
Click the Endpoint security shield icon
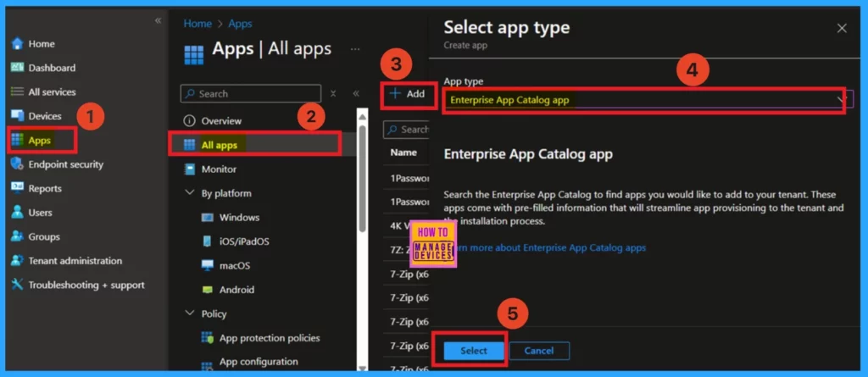click(x=18, y=164)
